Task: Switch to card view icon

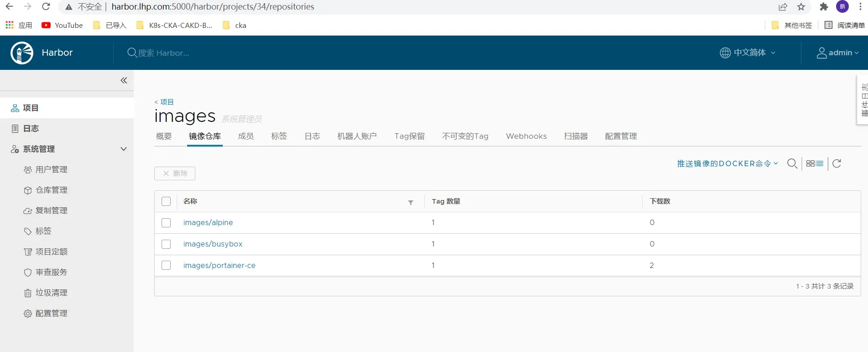Action: tap(810, 163)
